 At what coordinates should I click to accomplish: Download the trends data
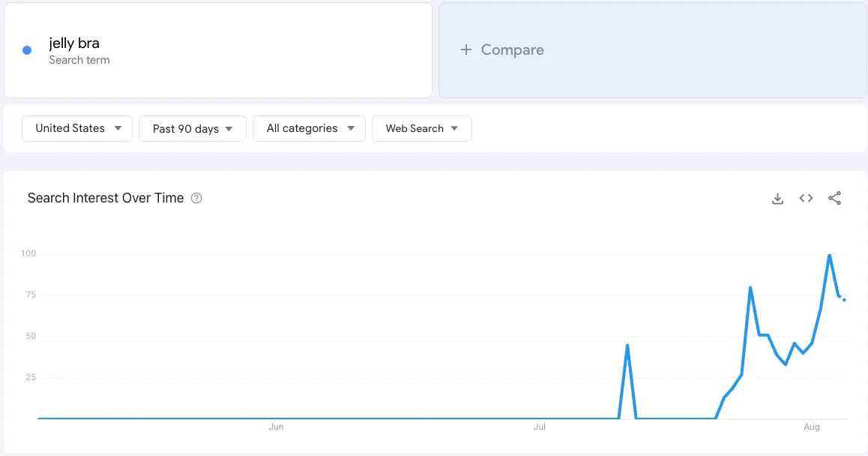tap(777, 198)
